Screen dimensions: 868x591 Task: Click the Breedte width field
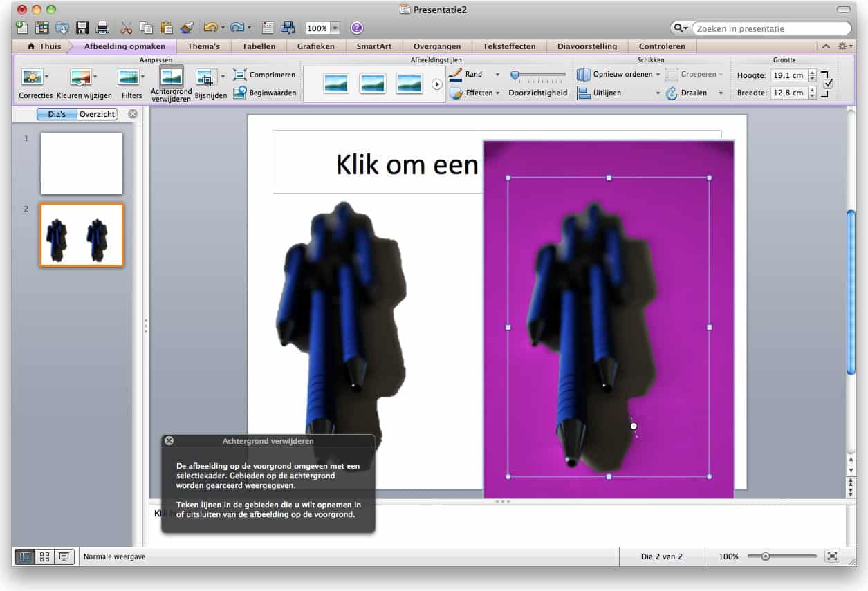point(788,93)
